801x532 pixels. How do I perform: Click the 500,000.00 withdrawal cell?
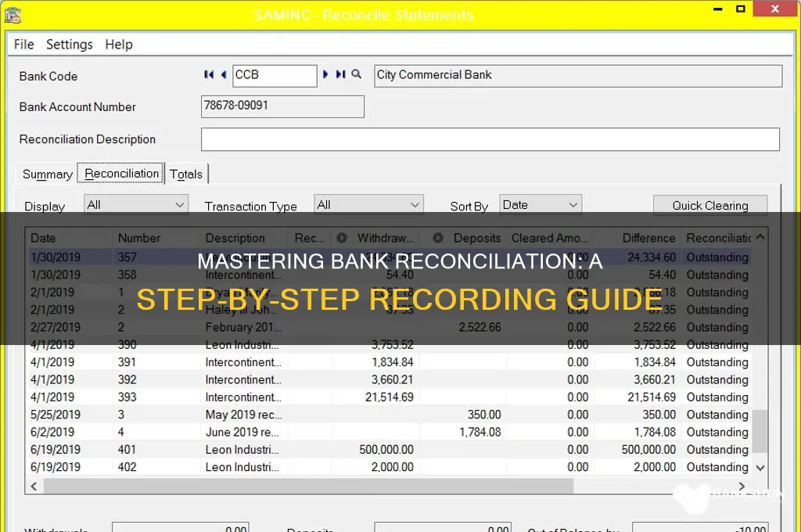[376, 449]
